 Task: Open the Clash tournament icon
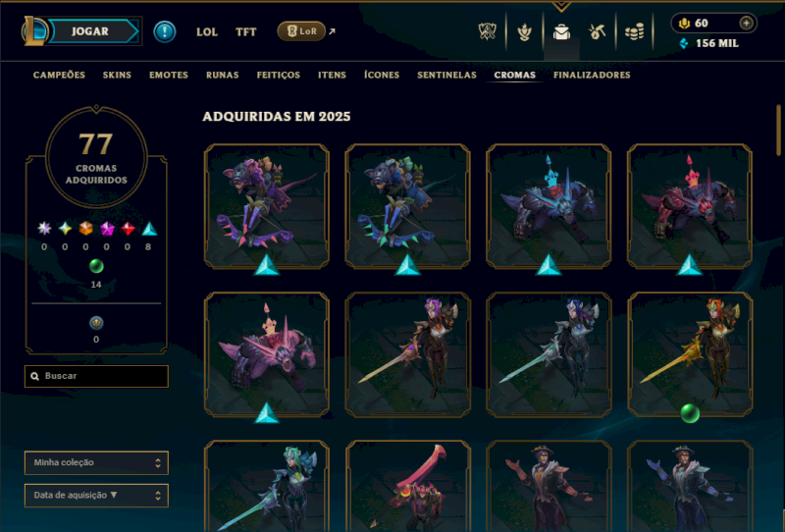pyautogui.click(x=487, y=31)
